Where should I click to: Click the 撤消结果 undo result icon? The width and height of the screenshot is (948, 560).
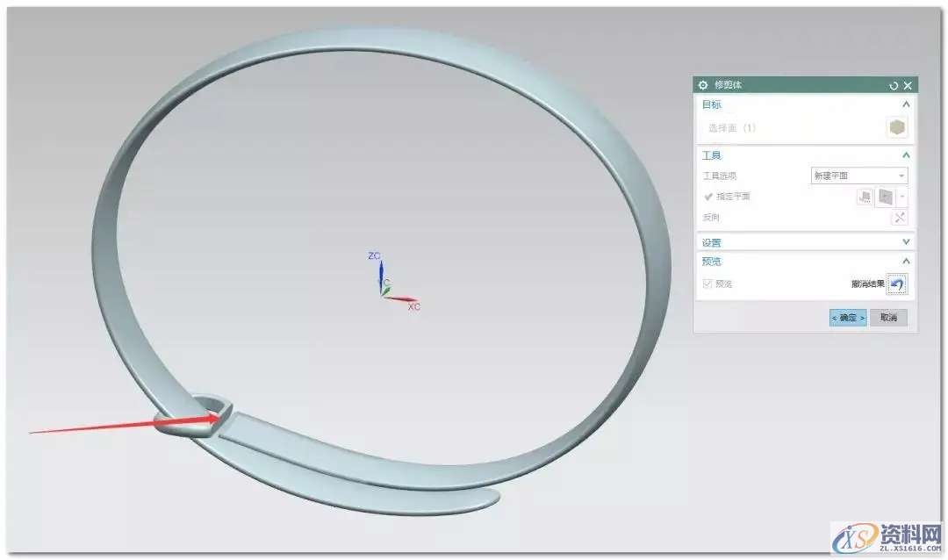tap(897, 284)
